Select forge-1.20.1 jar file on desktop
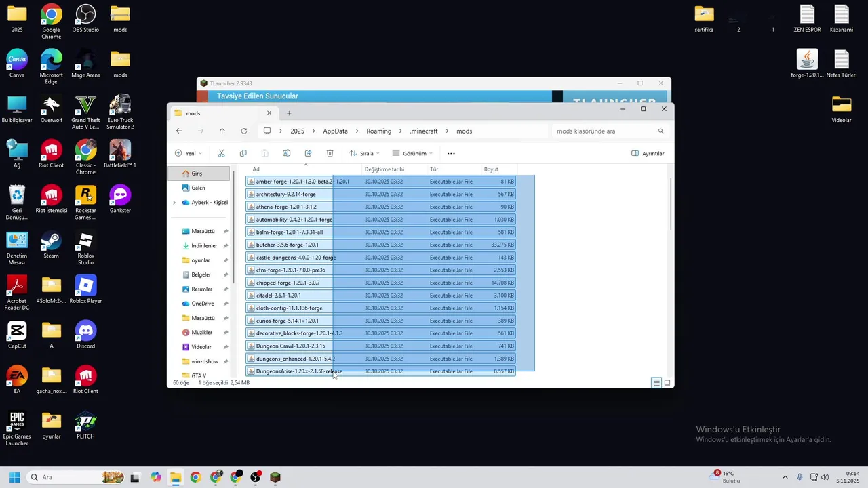Viewport: 868px width, 488px height. coord(807,64)
